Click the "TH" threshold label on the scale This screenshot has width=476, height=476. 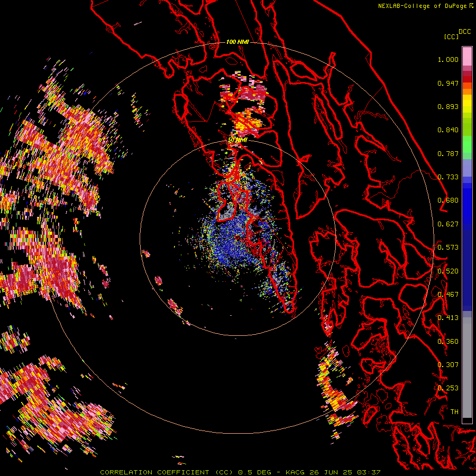(x=454, y=412)
